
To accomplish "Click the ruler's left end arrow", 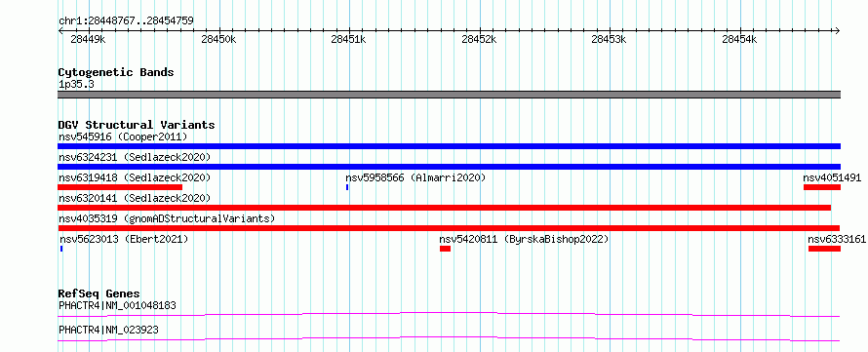I will click(x=60, y=30).
